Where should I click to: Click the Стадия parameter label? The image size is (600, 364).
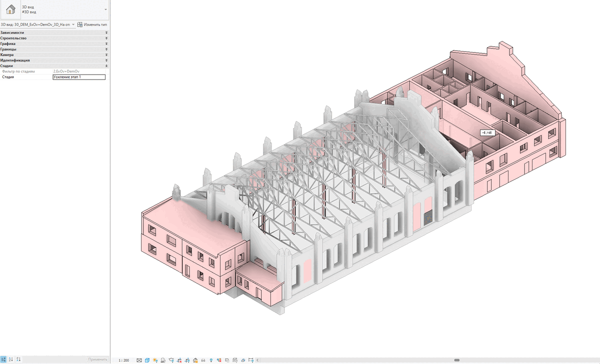[8, 77]
